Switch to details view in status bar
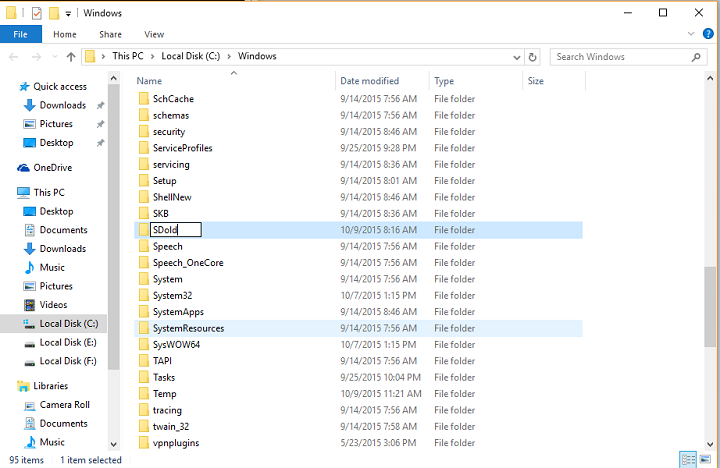 [x=688, y=459]
